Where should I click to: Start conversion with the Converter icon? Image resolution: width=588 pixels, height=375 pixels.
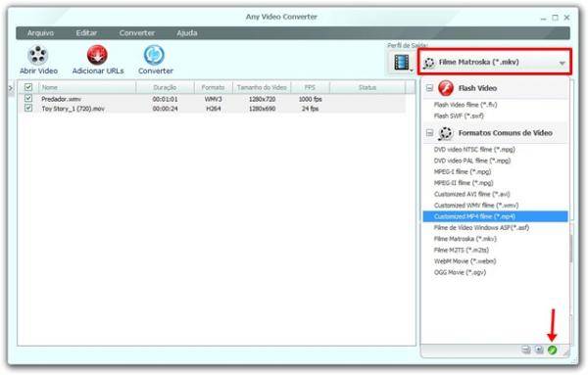pyautogui.click(x=154, y=55)
